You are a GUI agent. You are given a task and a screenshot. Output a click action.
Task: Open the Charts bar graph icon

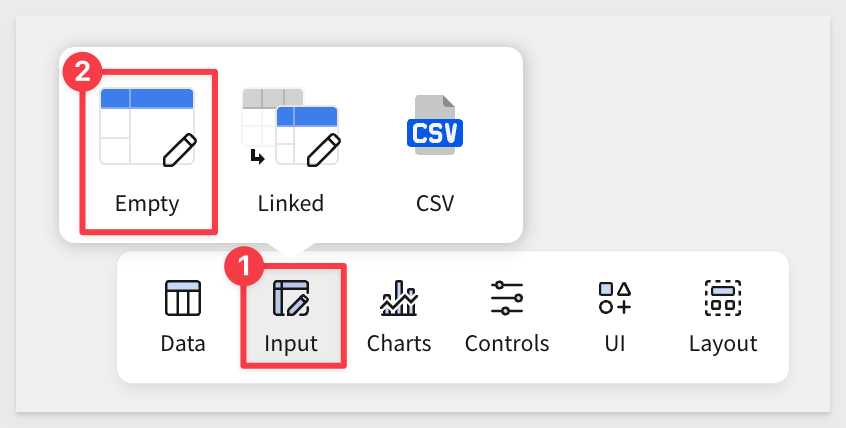click(399, 298)
